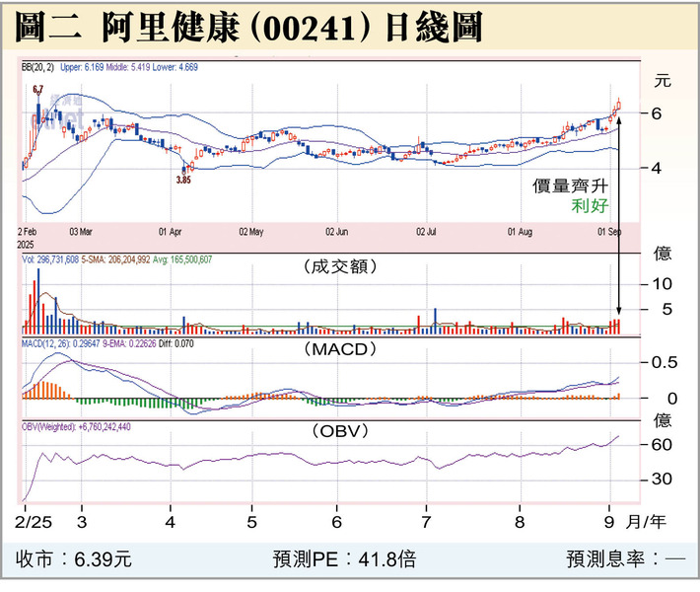The width and height of the screenshot is (700, 592).
Task: Click the 02 Jun date label
Action: 336,232
